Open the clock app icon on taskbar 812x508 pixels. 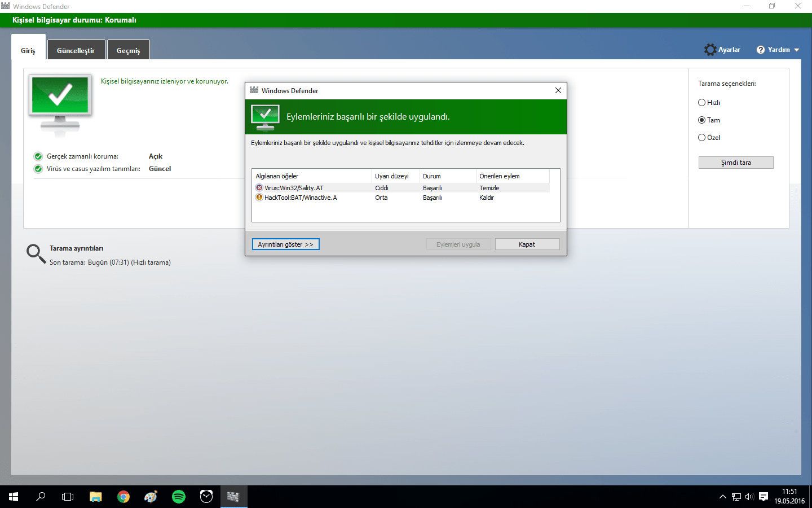(x=206, y=497)
